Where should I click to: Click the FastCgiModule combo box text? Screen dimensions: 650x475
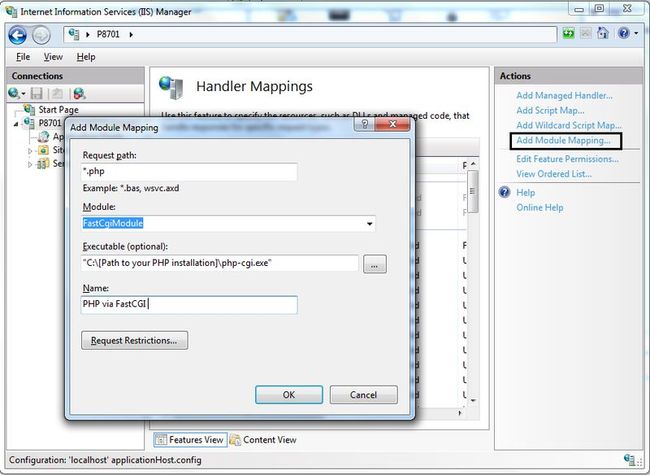(x=113, y=223)
